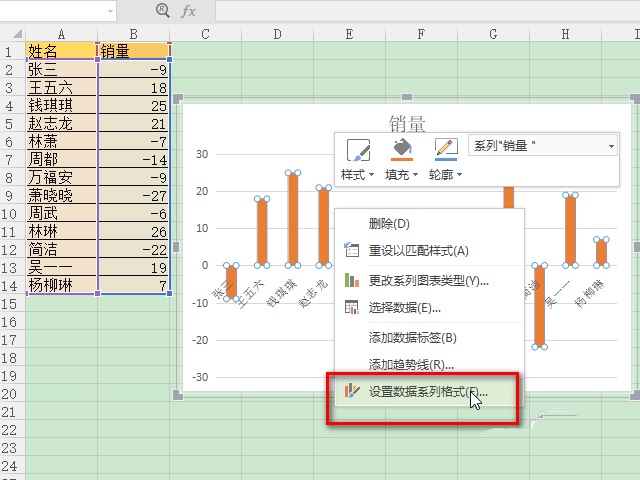Expand the Outline (轮廓) dropdown arrow
Viewport: 640px width, 480px height.
(x=461, y=176)
